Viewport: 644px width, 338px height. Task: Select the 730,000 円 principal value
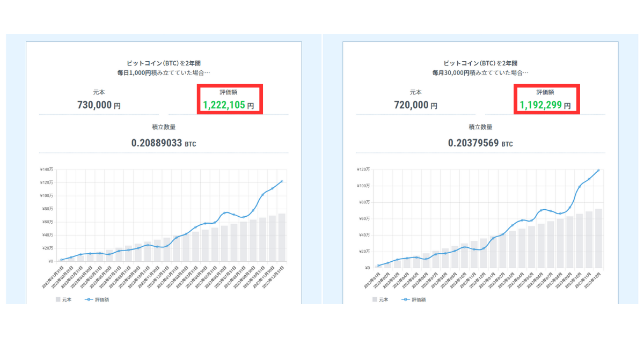click(99, 106)
